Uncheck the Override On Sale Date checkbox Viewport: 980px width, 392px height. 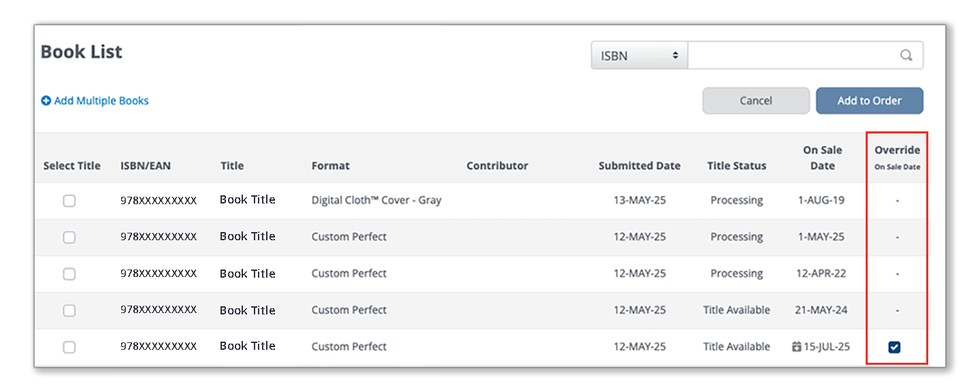click(x=894, y=347)
